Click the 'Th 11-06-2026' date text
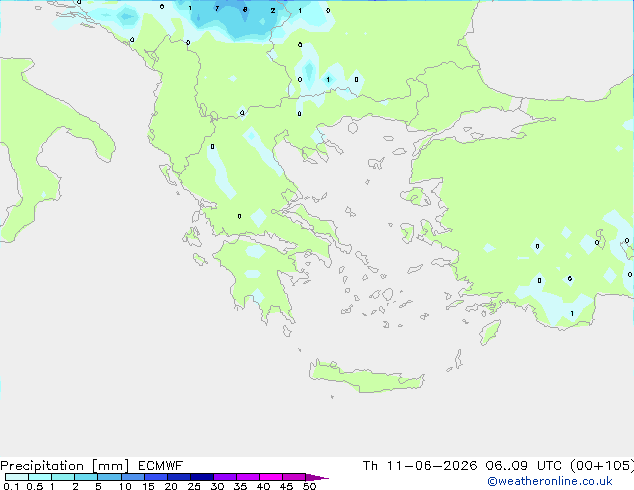This screenshot has width=634, height=490. click(420, 466)
